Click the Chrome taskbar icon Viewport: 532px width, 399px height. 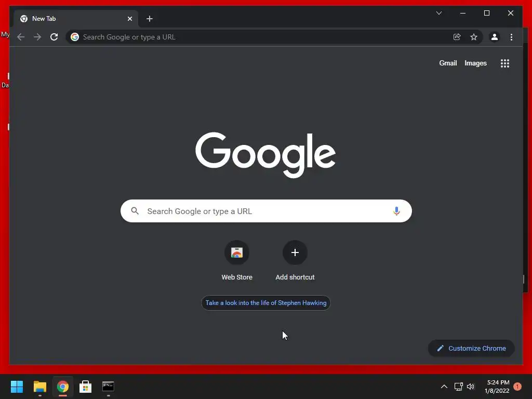pos(63,387)
